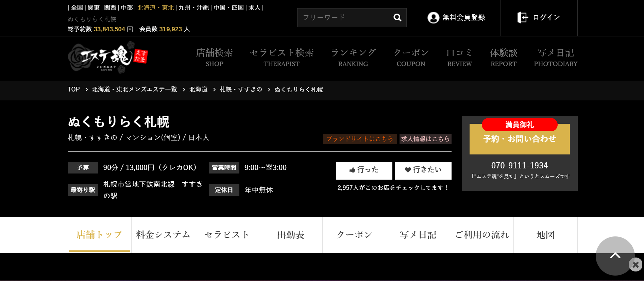The image size is (644, 281).
Task: Open 店舗検索 SHOP menu
Action: click(x=214, y=57)
